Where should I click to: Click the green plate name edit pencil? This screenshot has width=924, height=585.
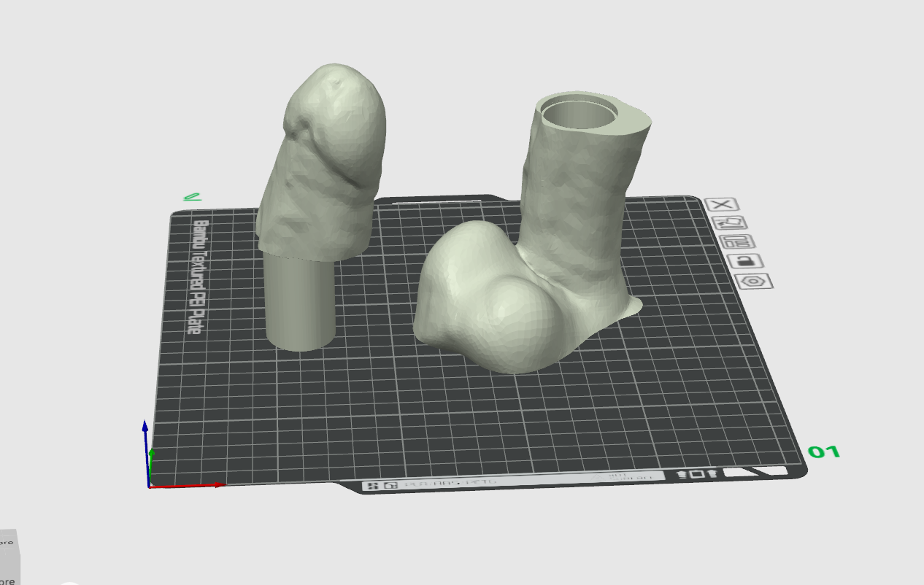coord(192,196)
